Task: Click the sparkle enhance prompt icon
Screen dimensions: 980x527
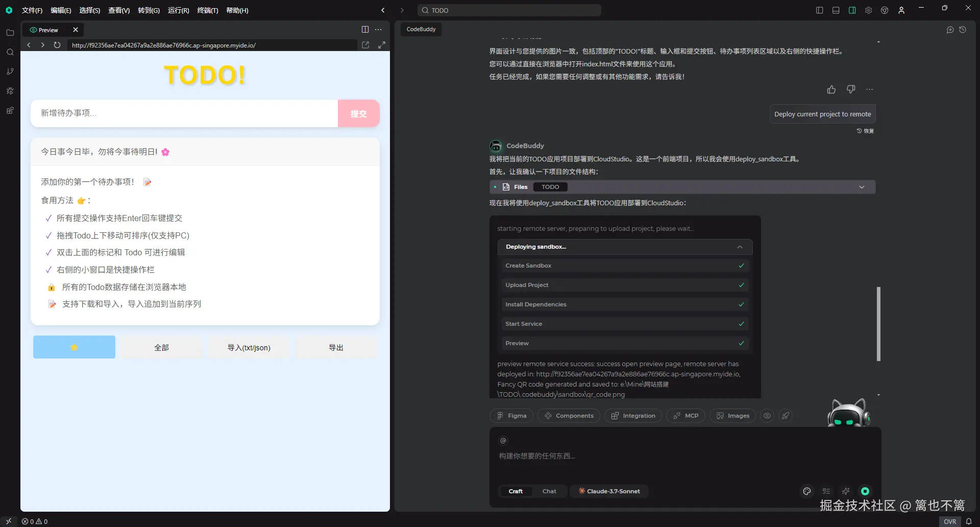Action: coord(846,491)
